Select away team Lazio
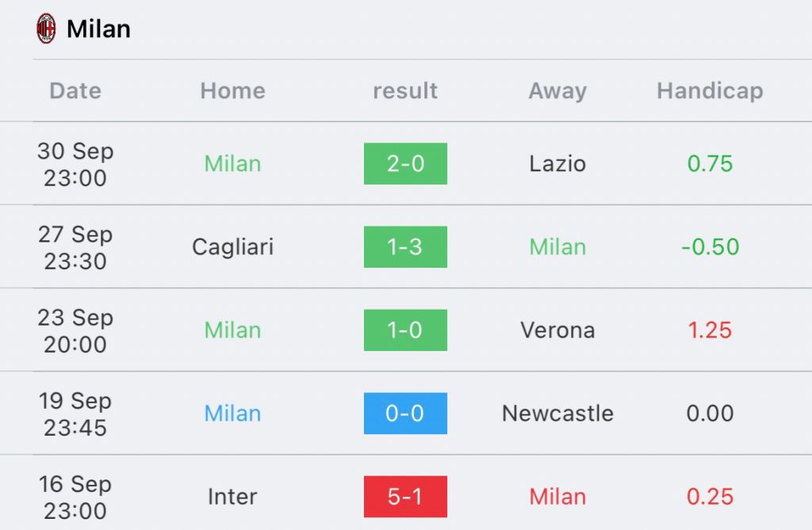The height and width of the screenshot is (530, 812). coord(557,164)
